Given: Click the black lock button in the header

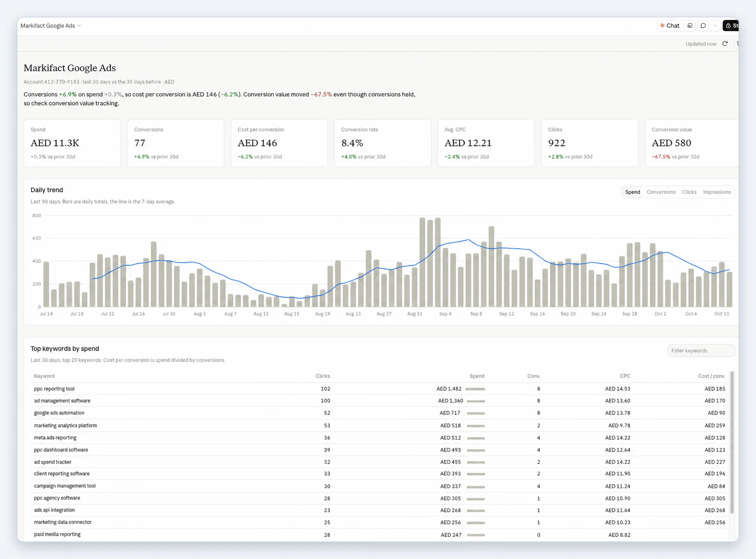Looking at the screenshot, I should coord(731,25).
